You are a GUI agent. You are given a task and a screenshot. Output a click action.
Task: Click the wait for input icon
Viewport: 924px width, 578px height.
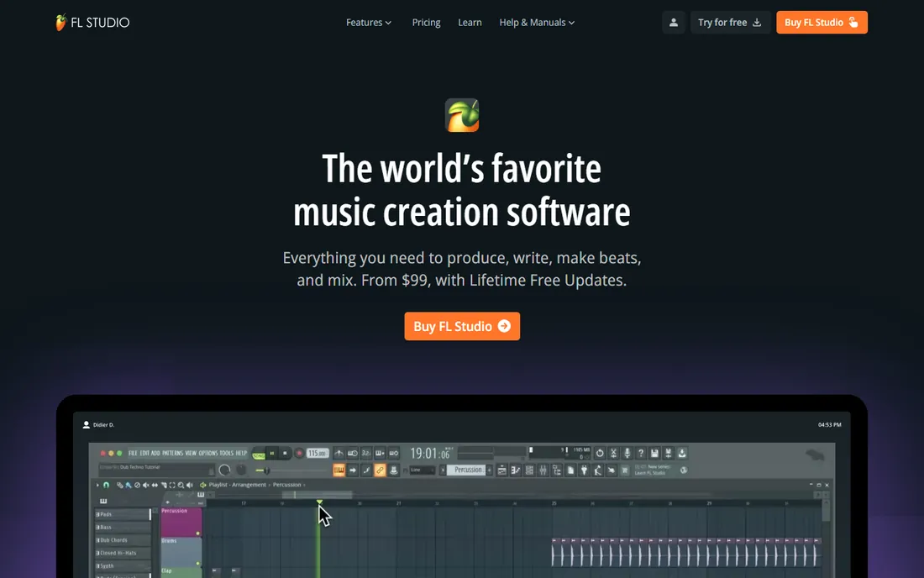pos(353,453)
